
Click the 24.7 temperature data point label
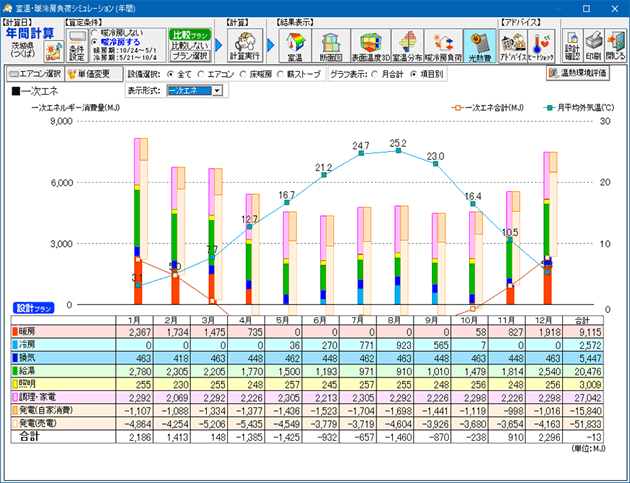click(x=361, y=145)
